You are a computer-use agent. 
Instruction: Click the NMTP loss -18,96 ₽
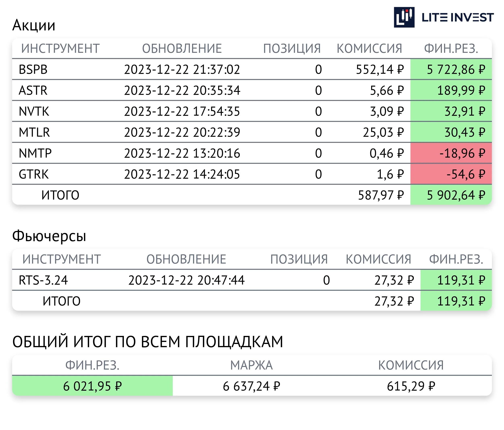click(462, 153)
